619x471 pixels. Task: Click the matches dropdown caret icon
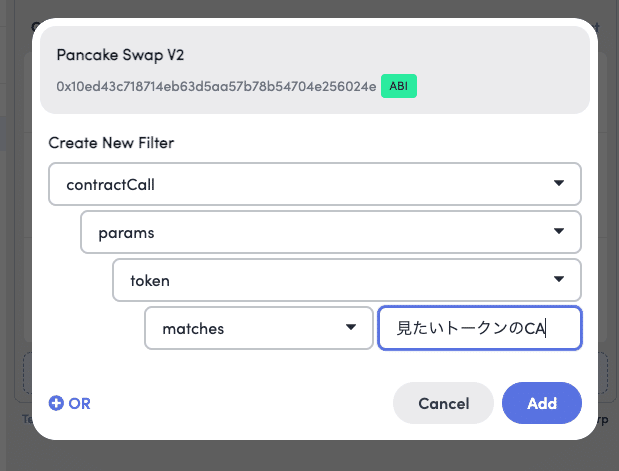click(x=351, y=327)
